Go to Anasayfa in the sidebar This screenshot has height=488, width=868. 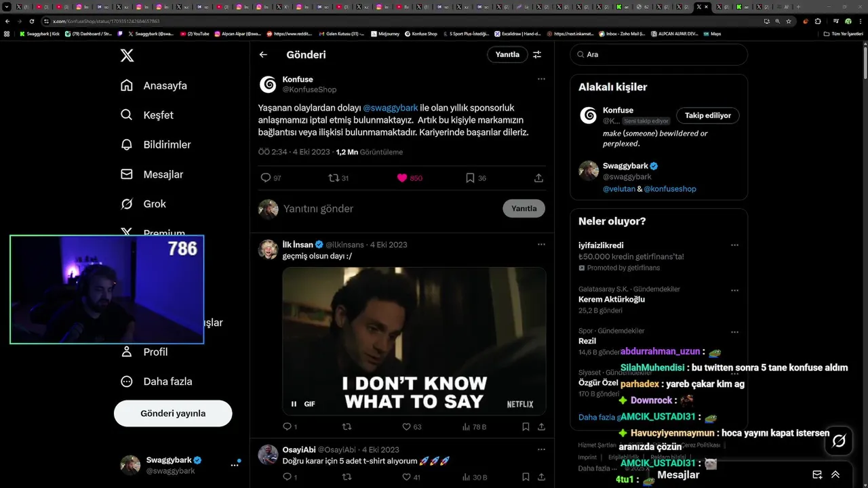point(154,85)
